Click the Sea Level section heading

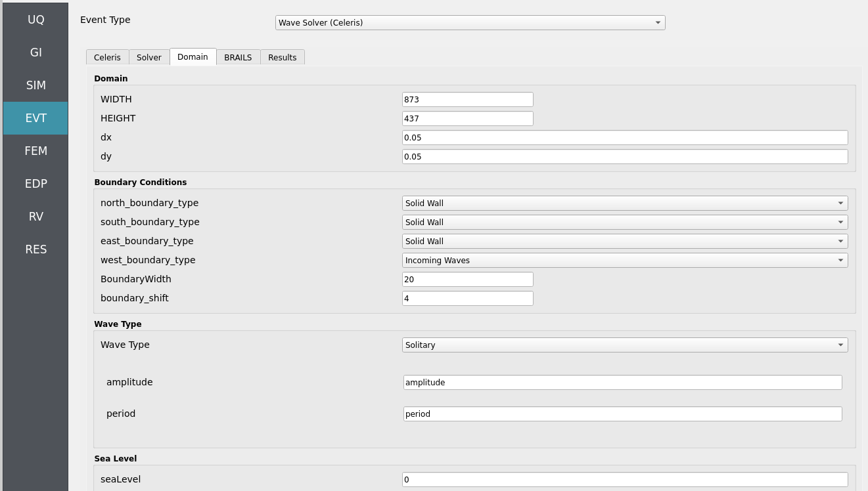point(115,459)
